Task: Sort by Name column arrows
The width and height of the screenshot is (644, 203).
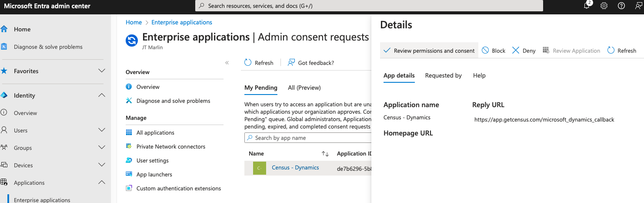Action: [x=325, y=154]
